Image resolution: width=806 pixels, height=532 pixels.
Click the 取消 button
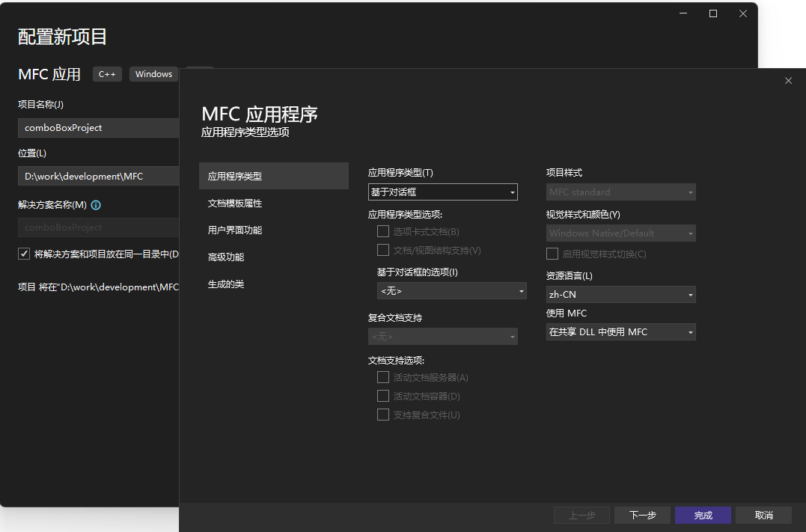[763, 515]
